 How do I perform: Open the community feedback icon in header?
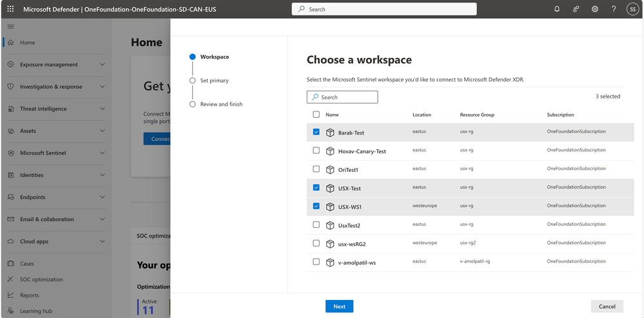pyautogui.click(x=576, y=9)
